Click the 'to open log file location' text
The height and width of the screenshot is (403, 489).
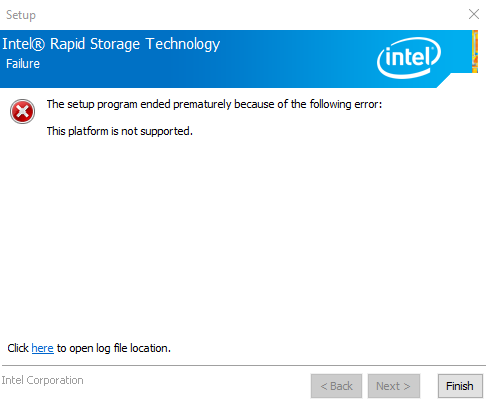click(114, 348)
